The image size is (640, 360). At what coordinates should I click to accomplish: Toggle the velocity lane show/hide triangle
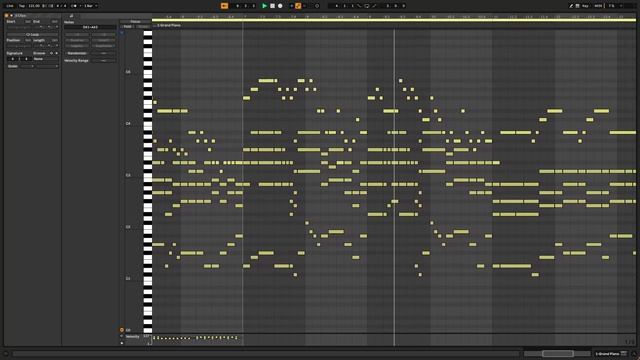point(122,336)
